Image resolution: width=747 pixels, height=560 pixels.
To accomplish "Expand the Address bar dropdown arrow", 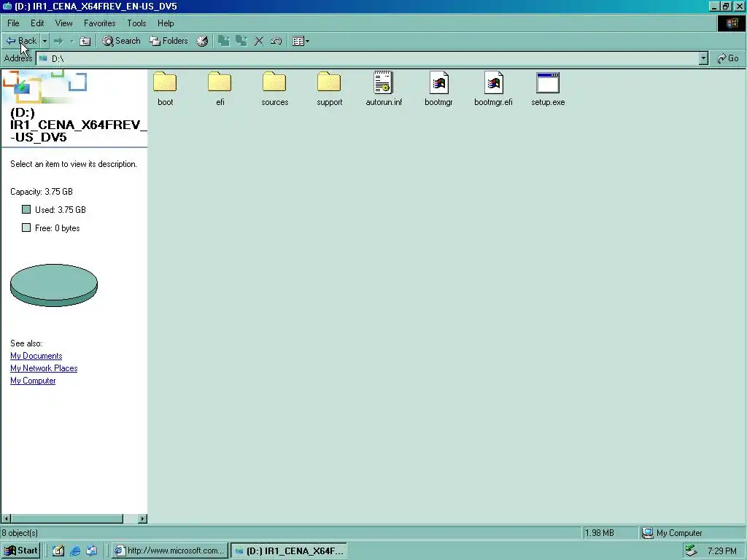I will click(x=703, y=58).
